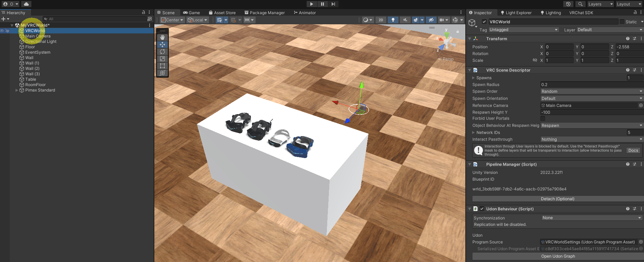This screenshot has height=262, width=644.
Task: Lock the Hierarchy panel
Action: pyautogui.click(x=144, y=12)
